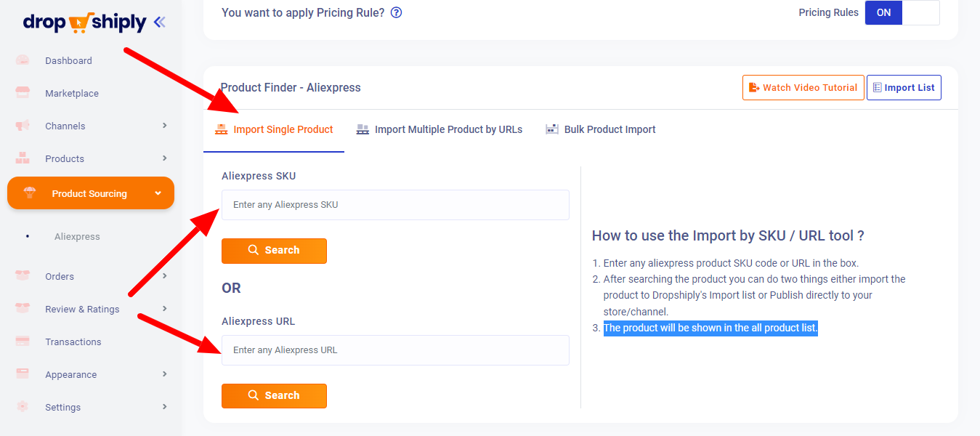Click the Channels megaphone icon

(x=23, y=126)
